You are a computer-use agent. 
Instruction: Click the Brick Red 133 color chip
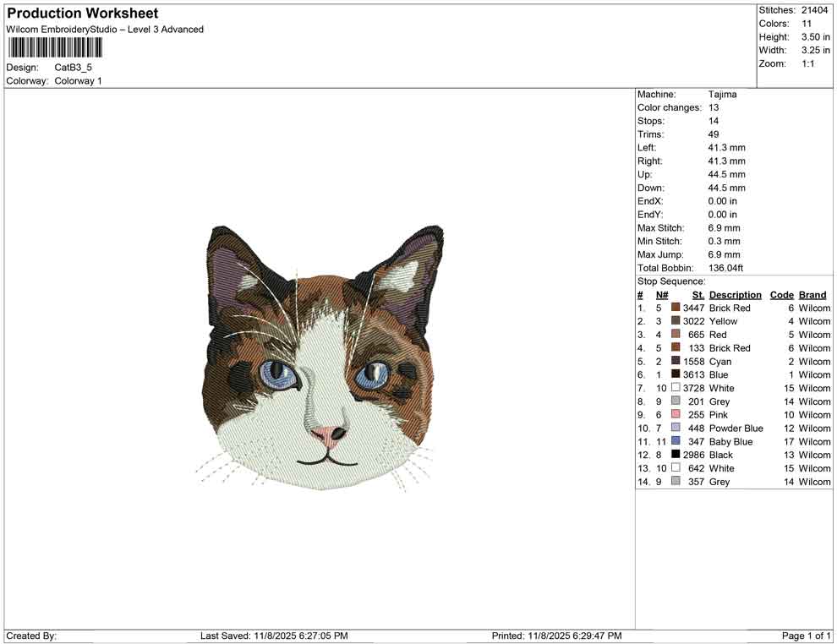(676, 347)
